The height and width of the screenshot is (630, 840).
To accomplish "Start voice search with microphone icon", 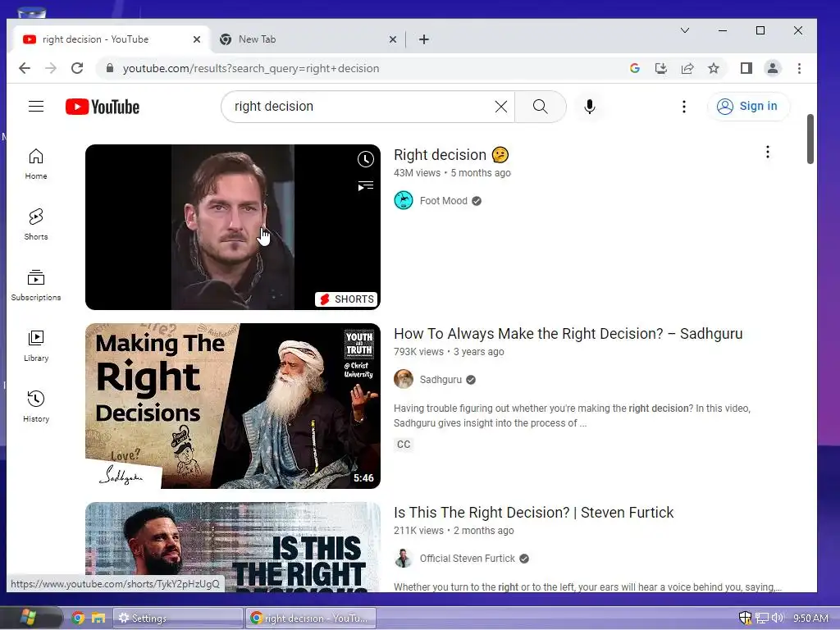I will coord(589,107).
